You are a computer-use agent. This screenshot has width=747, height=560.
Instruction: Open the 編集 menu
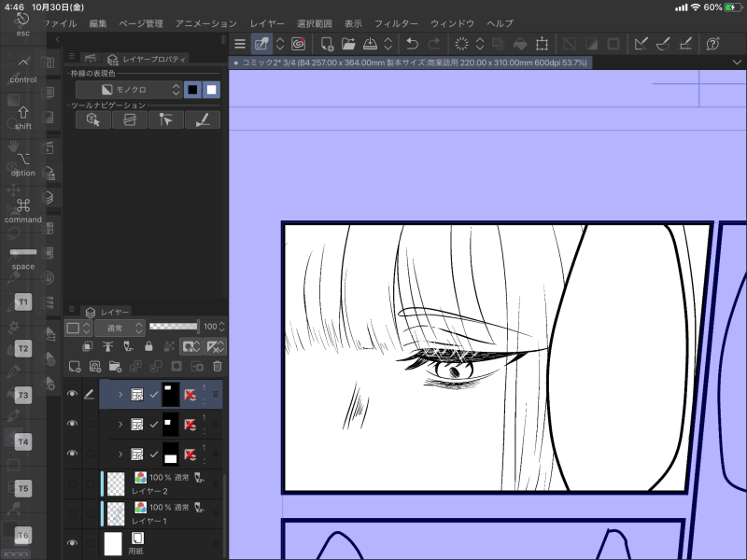pyautogui.click(x=98, y=23)
